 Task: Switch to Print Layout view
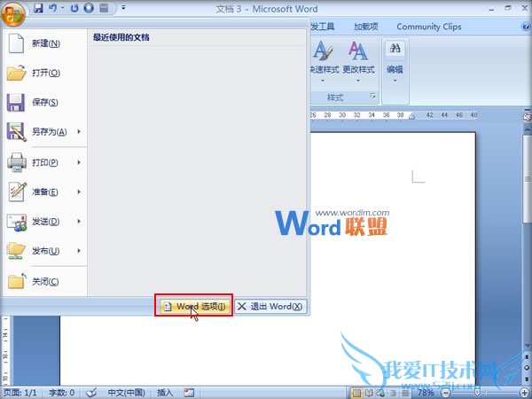[356, 393]
